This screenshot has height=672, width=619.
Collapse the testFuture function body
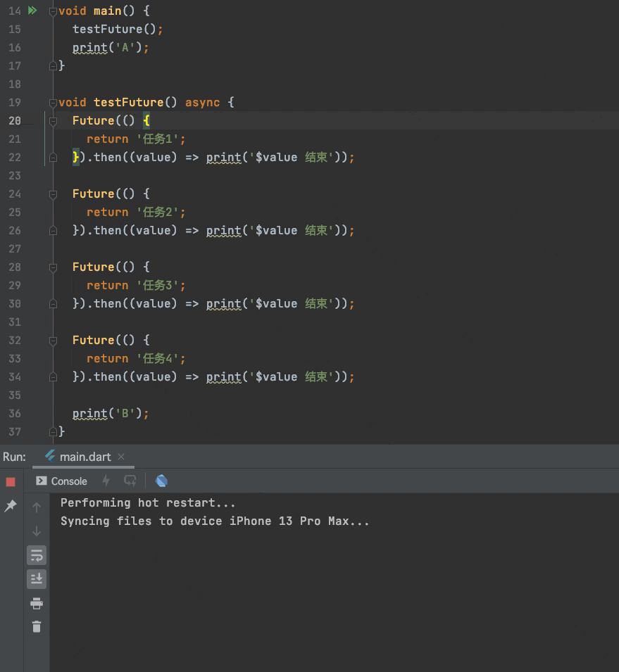pyautogui.click(x=52, y=102)
